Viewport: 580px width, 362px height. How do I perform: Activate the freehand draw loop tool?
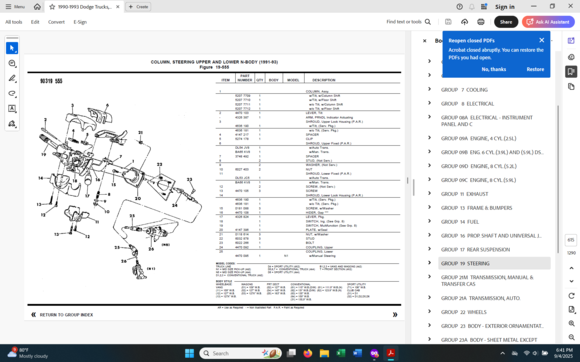[x=12, y=94]
